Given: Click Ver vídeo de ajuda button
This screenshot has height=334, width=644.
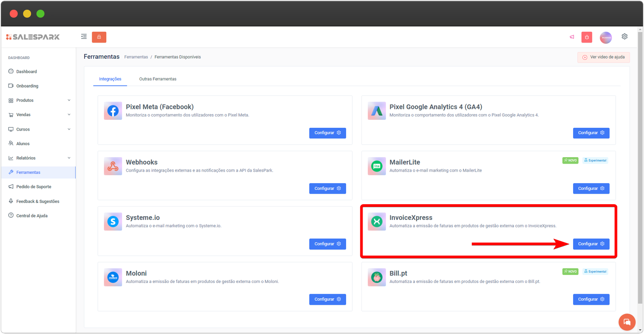Looking at the screenshot, I should point(603,57).
